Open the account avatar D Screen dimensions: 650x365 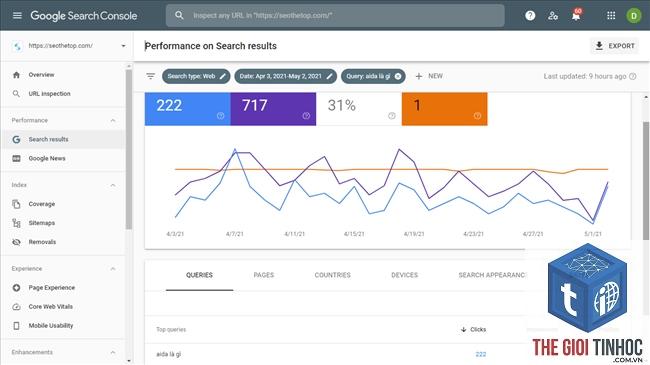pyautogui.click(x=633, y=16)
